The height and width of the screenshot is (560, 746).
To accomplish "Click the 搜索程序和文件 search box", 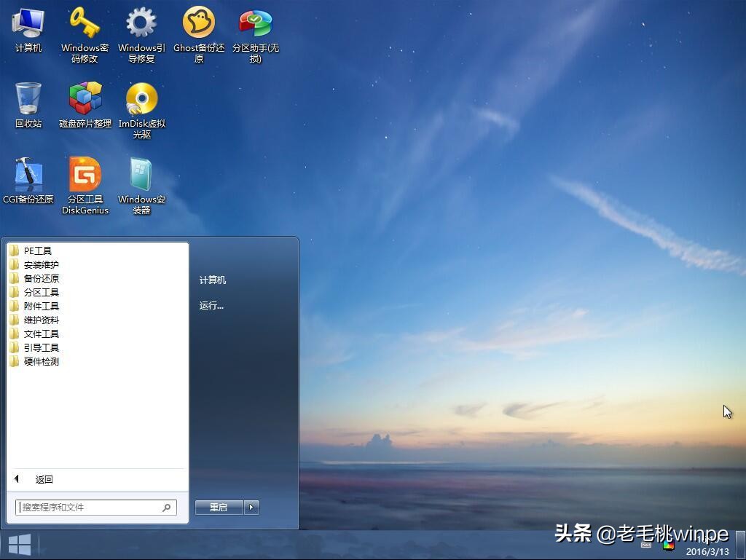I will pos(87,508).
